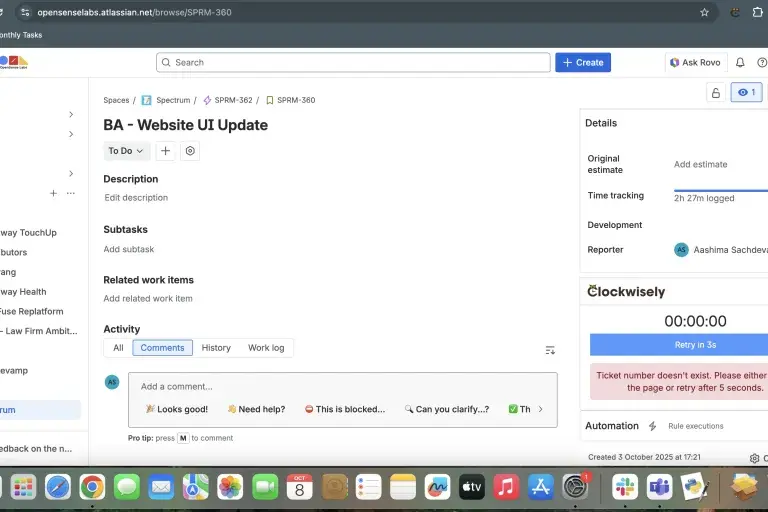Show All activity tab

[x=118, y=348]
